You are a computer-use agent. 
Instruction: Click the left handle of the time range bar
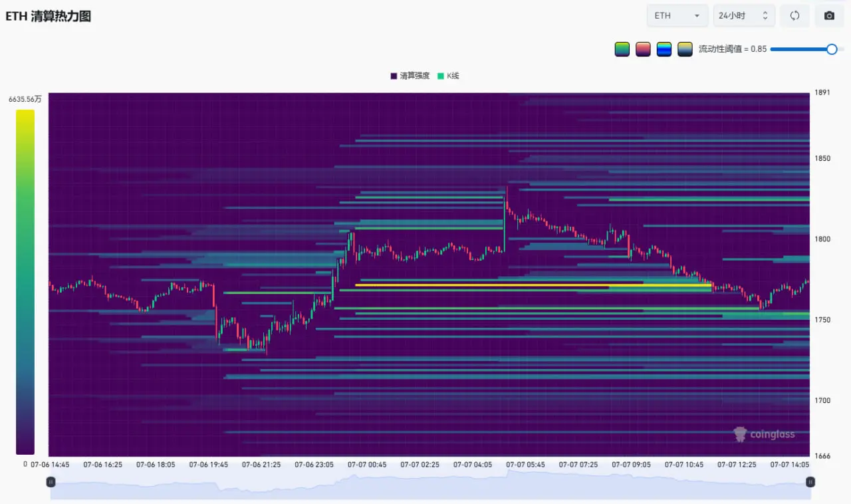(x=51, y=482)
